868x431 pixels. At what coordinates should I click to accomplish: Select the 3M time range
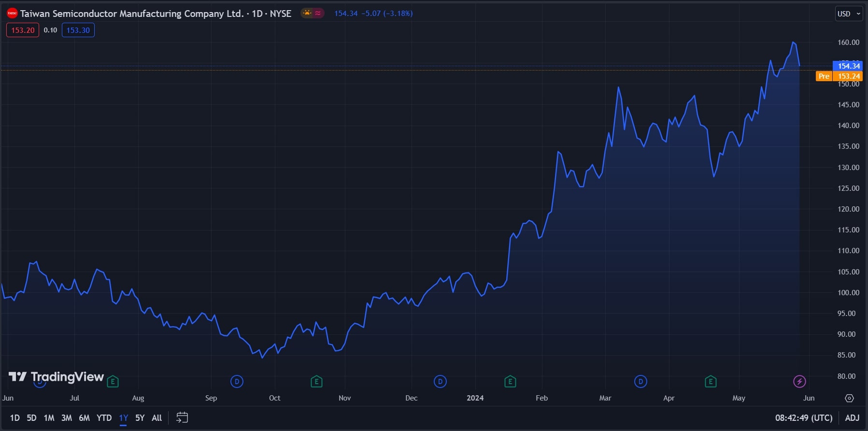pos(67,418)
